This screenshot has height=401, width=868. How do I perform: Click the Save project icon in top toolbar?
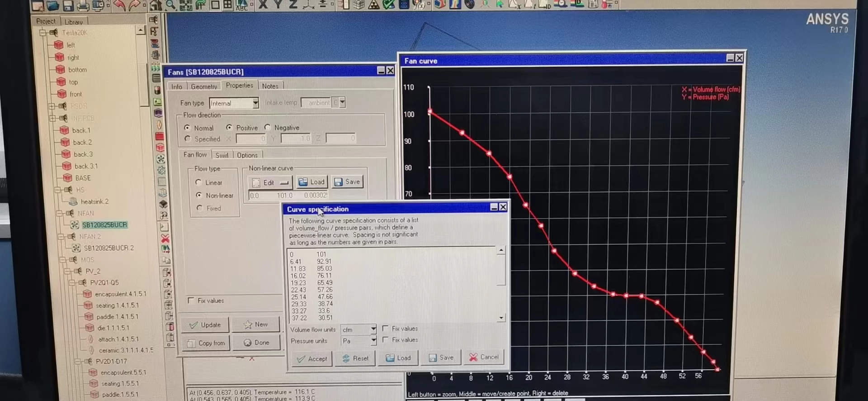(68, 5)
